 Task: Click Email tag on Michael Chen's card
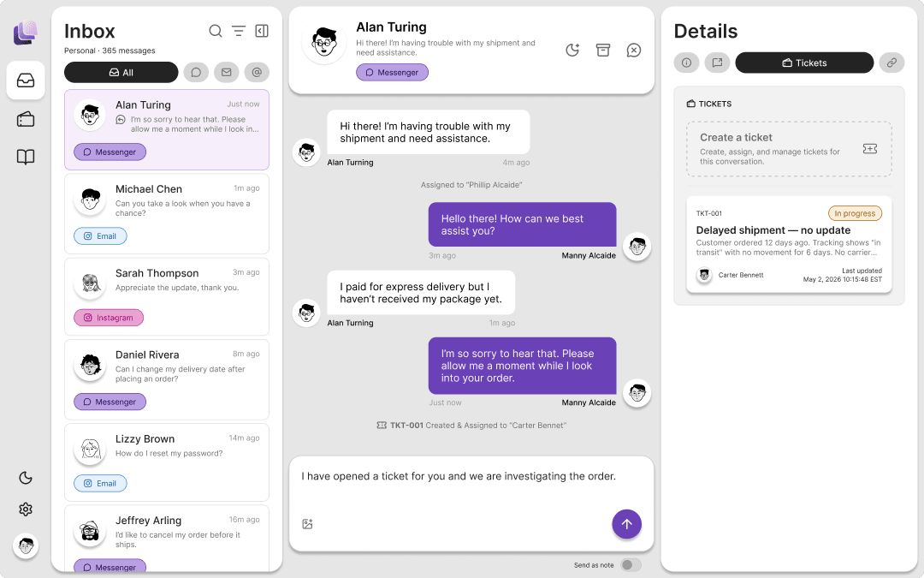point(100,236)
